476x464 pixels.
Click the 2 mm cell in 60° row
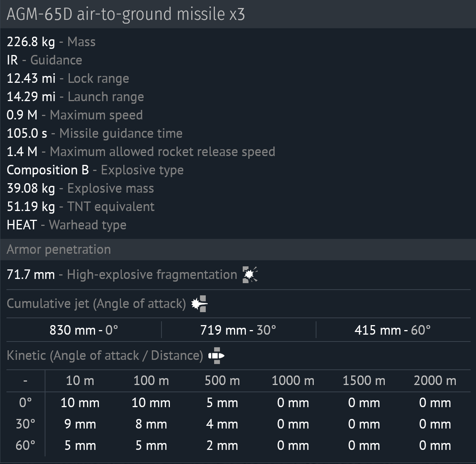[222, 445]
